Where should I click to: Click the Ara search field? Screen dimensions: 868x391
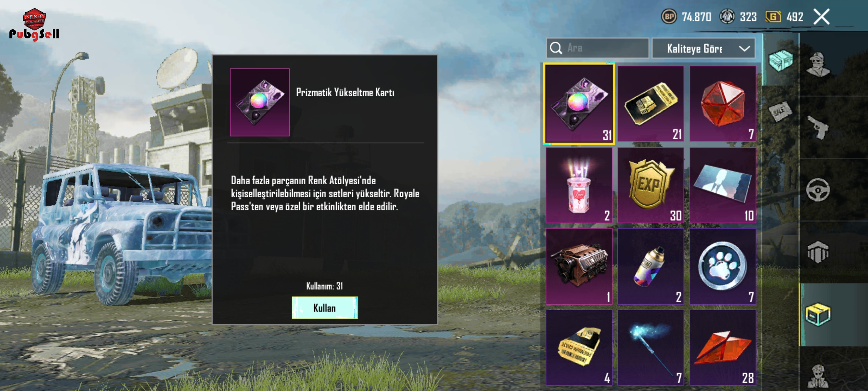tap(597, 48)
